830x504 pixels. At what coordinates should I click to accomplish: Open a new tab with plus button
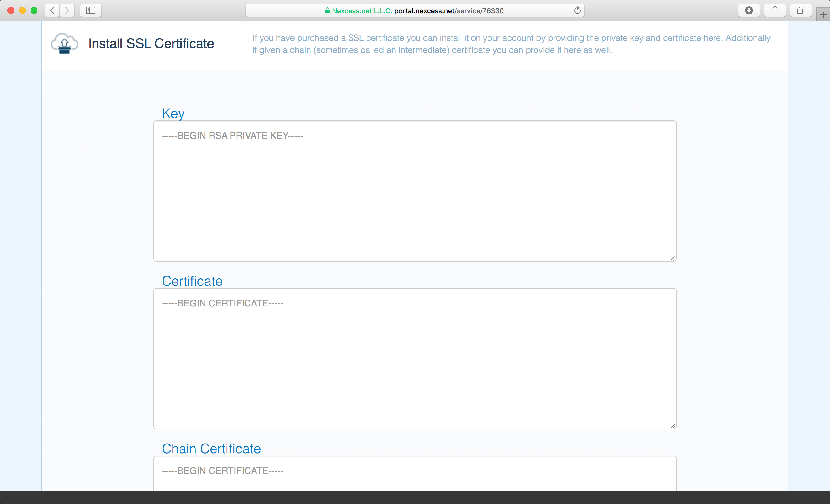click(823, 14)
